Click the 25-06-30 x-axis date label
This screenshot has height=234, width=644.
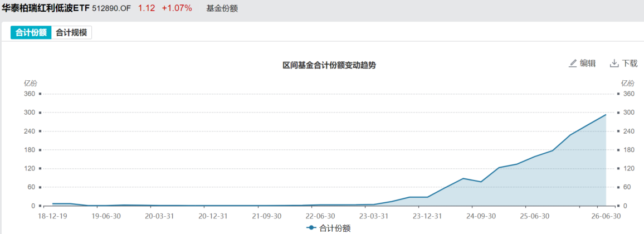(534, 216)
